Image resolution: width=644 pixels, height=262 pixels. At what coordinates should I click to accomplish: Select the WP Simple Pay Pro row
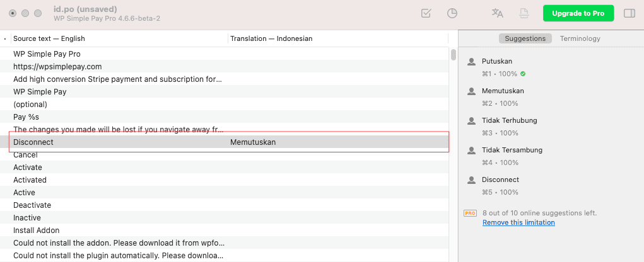(x=225, y=54)
